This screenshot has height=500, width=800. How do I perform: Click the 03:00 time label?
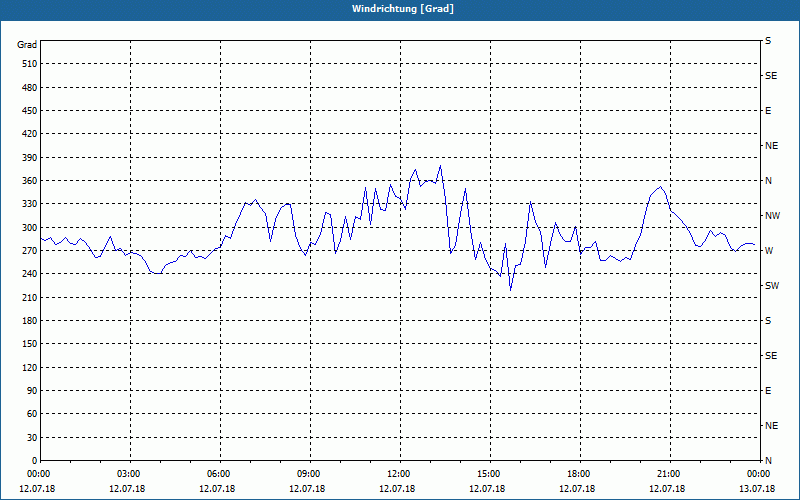[x=128, y=474]
